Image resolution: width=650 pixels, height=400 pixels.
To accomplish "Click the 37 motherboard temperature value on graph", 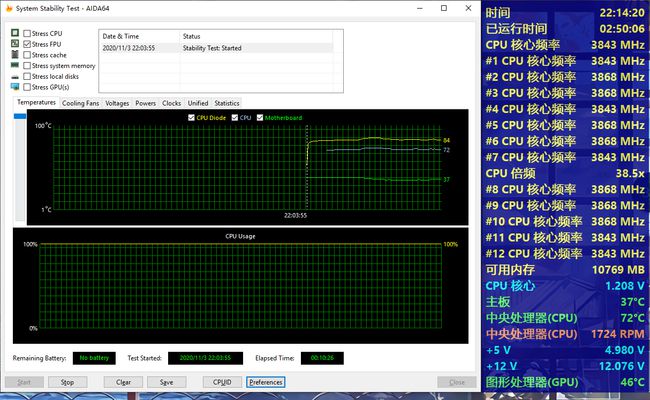I will (x=446, y=179).
